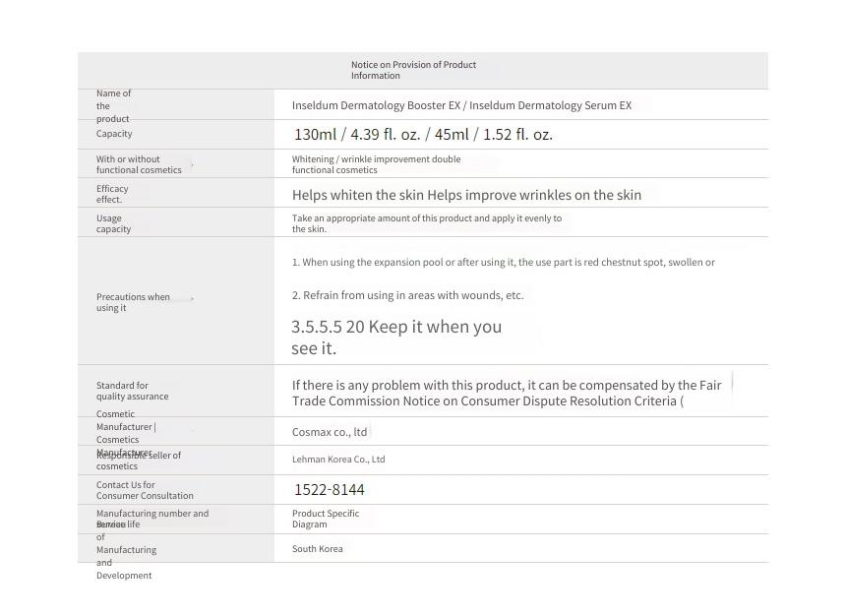Click precaution 2 'Refrain from using in areas with wounds'

(x=408, y=295)
